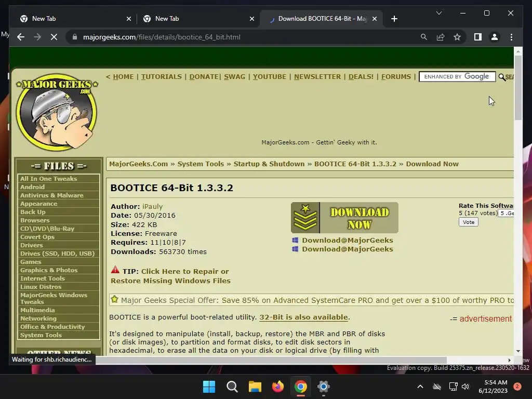Click System Tools in the breadcrumb
The height and width of the screenshot is (399, 532).
[201, 164]
